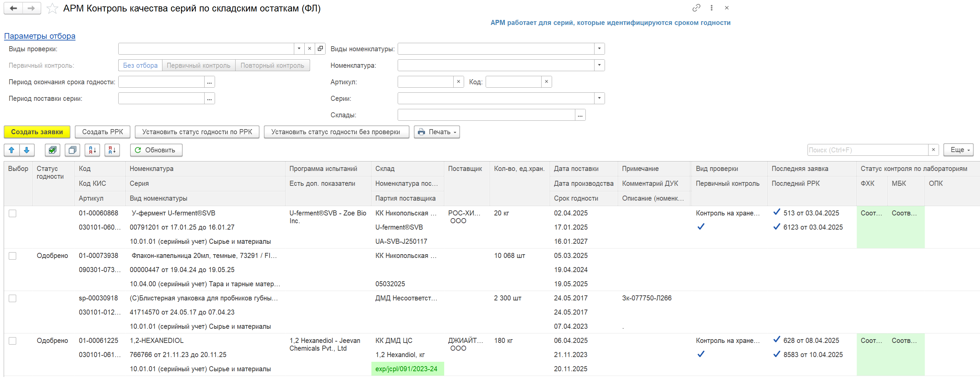Click the move row down arrow

point(27,150)
